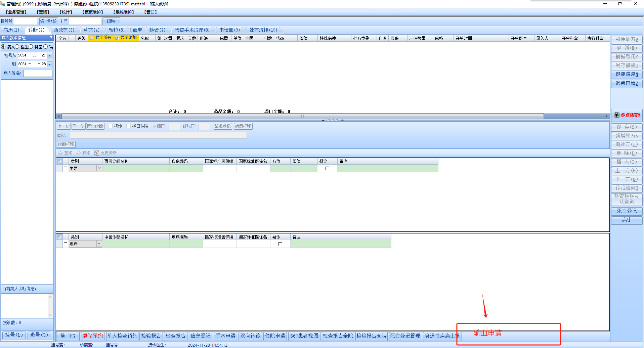The image size is (644, 348).
Task: Click up arrow of 当前病人诊断信息 scrollbar
Action: coord(50,297)
